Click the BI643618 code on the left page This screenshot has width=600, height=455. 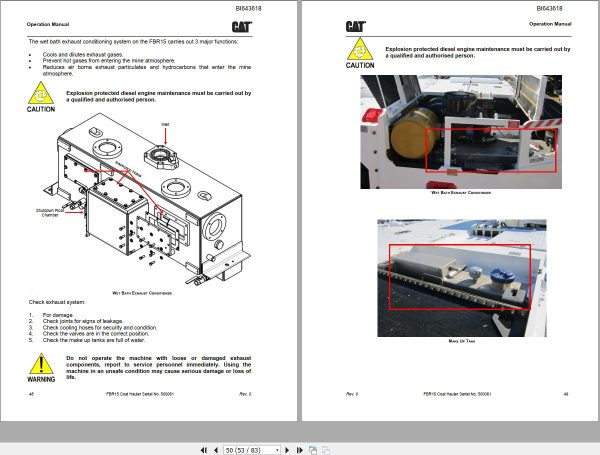pyautogui.click(x=248, y=8)
